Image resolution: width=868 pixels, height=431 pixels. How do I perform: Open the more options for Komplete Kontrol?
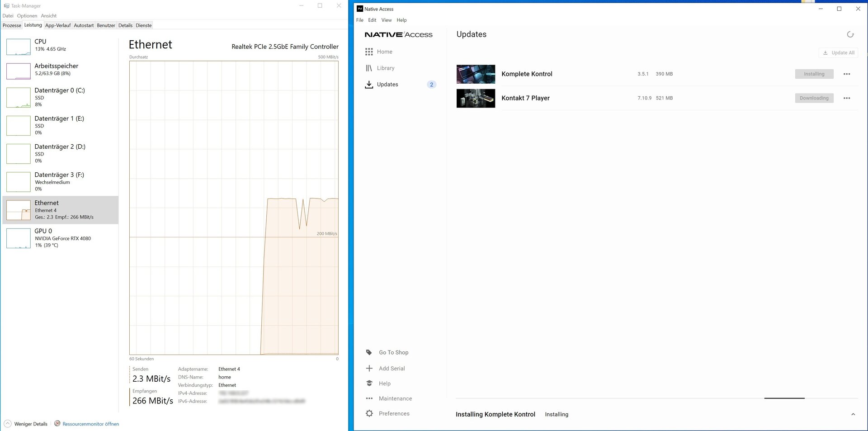[847, 74]
